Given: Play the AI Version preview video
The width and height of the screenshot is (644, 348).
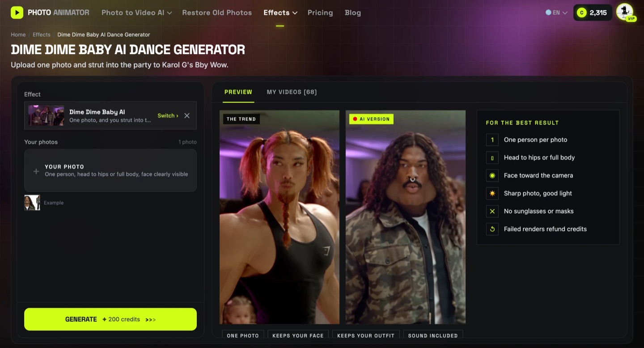Looking at the screenshot, I should click(x=406, y=217).
